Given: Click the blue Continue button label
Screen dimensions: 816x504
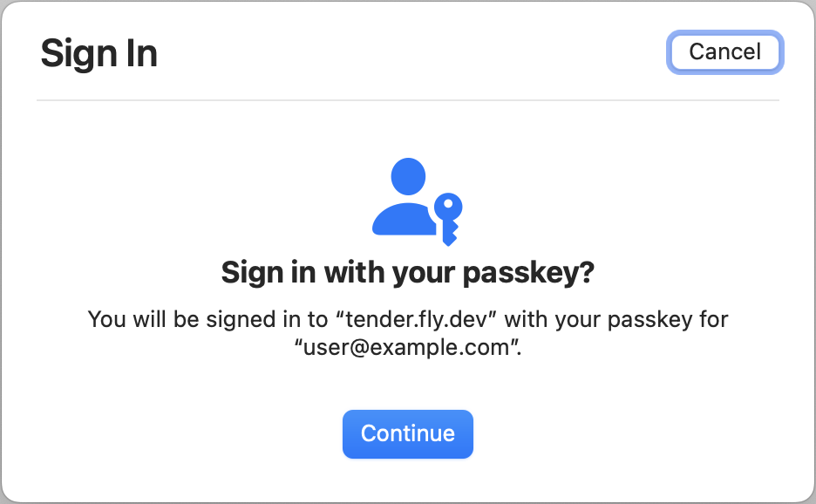Looking at the screenshot, I should tap(407, 433).
